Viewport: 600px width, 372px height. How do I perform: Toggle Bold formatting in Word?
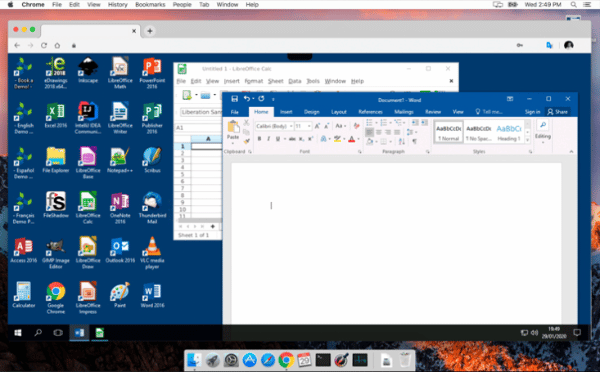259,139
